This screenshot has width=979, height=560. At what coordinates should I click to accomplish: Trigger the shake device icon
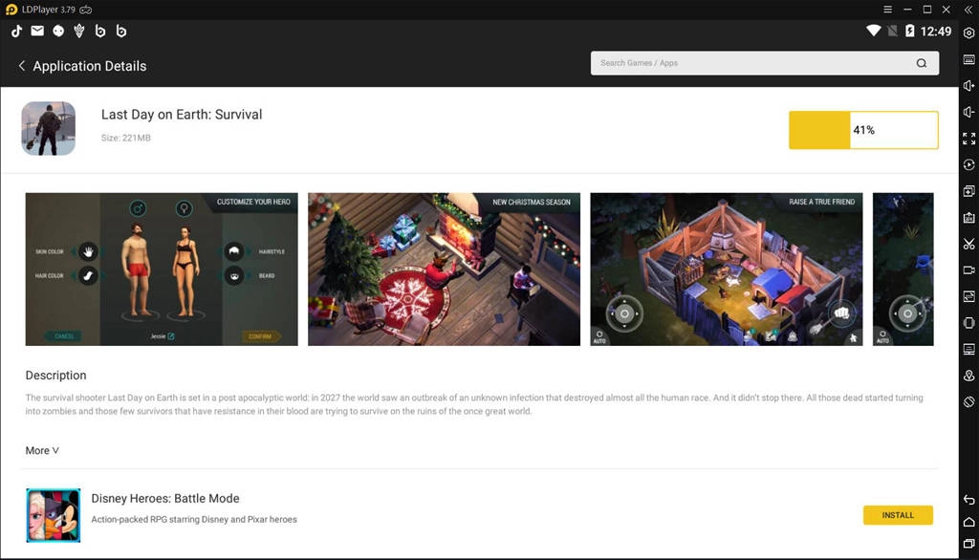pos(969,323)
